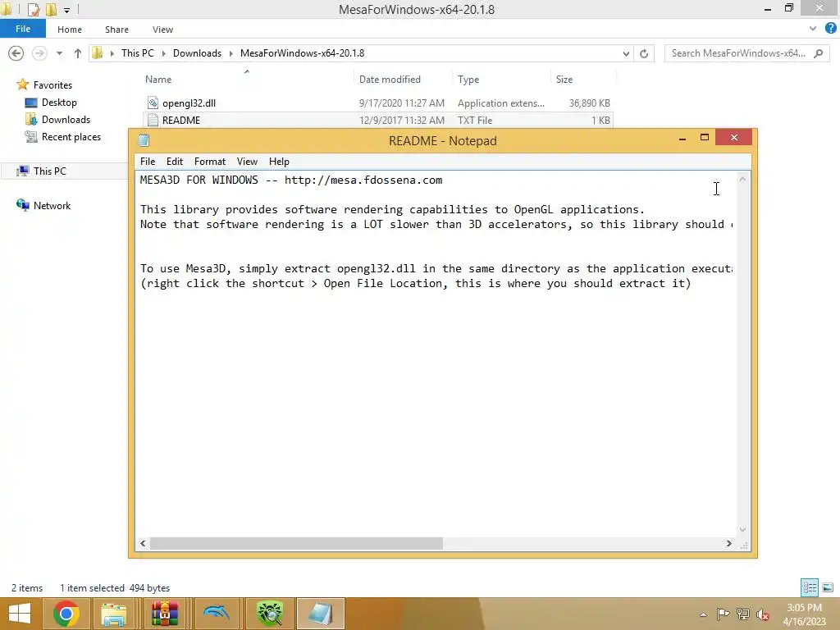Switch to details view layout icon

click(x=810, y=587)
